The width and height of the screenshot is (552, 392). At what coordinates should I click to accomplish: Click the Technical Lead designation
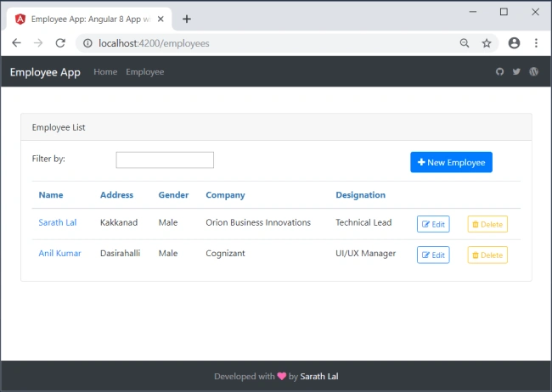tap(363, 222)
